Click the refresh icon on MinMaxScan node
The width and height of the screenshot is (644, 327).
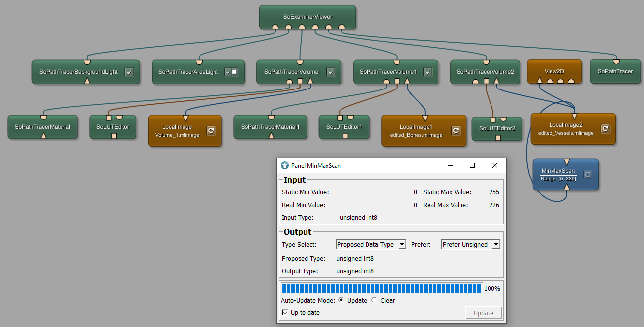pyautogui.click(x=588, y=174)
